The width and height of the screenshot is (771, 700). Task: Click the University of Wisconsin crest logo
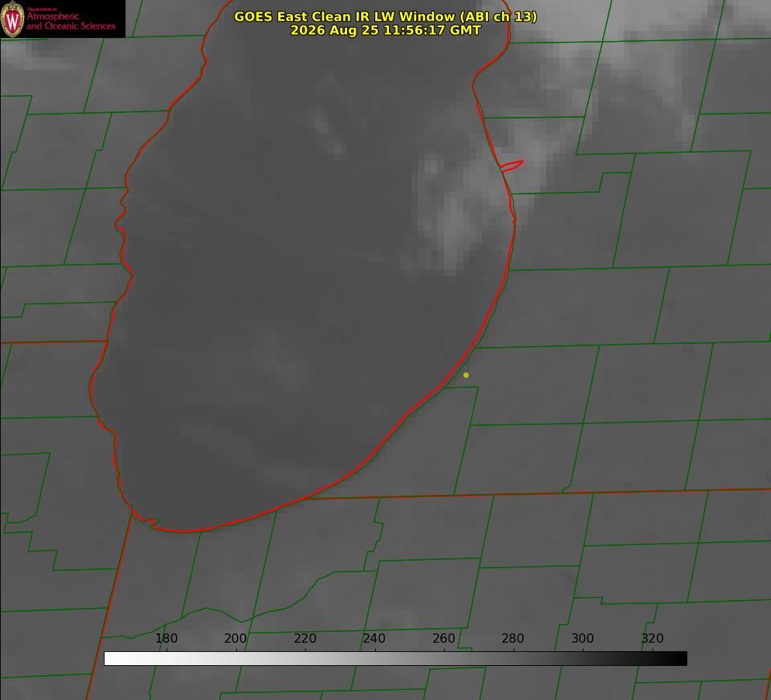tap(12, 19)
